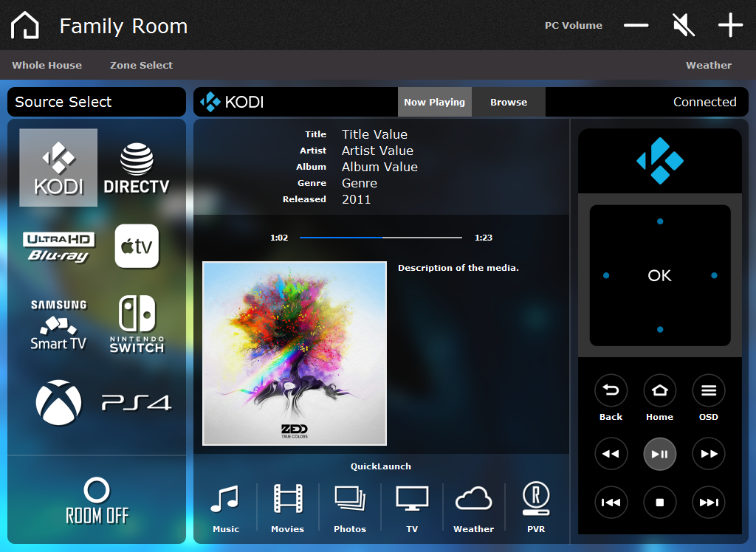Open Zone Select

(x=141, y=65)
